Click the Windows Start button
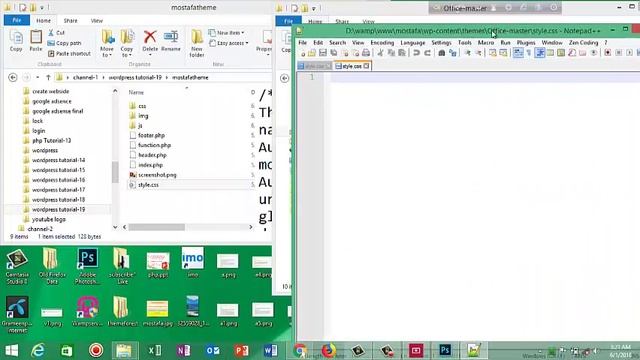 pos(11,350)
